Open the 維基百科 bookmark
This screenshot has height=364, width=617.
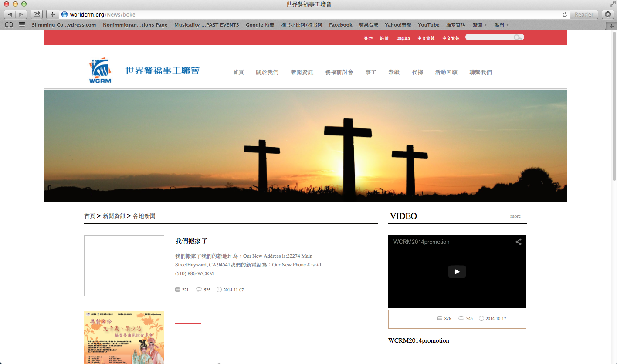pyautogui.click(x=456, y=25)
